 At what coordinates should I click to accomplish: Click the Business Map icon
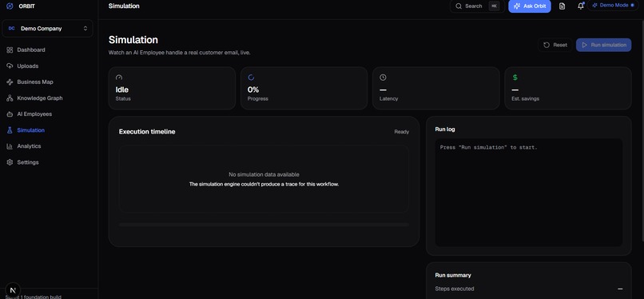(x=10, y=82)
